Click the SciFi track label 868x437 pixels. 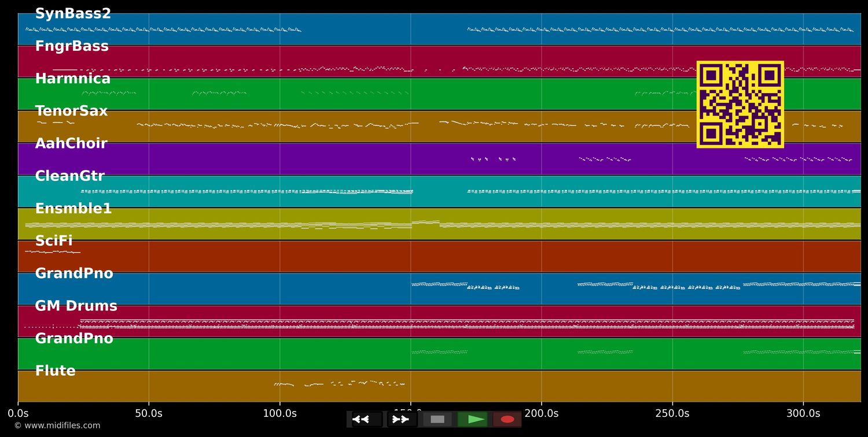[x=54, y=241]
